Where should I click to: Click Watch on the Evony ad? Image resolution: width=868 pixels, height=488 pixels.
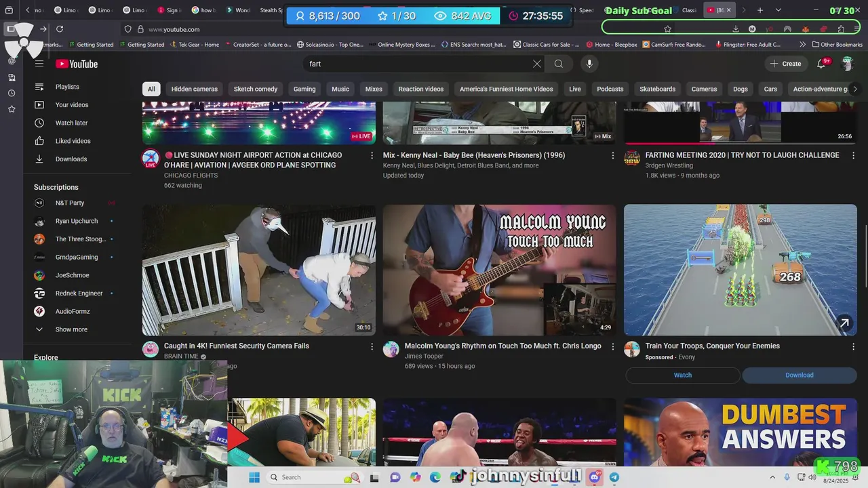[x=683, y=375]
